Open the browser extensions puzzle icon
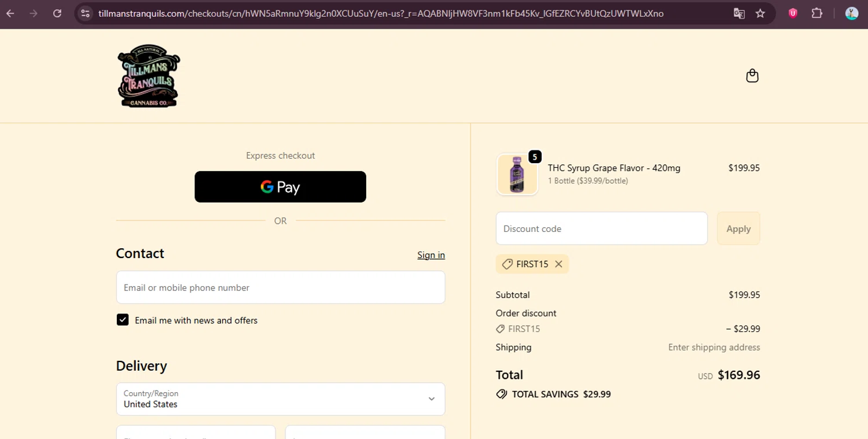 coord(817,13)
